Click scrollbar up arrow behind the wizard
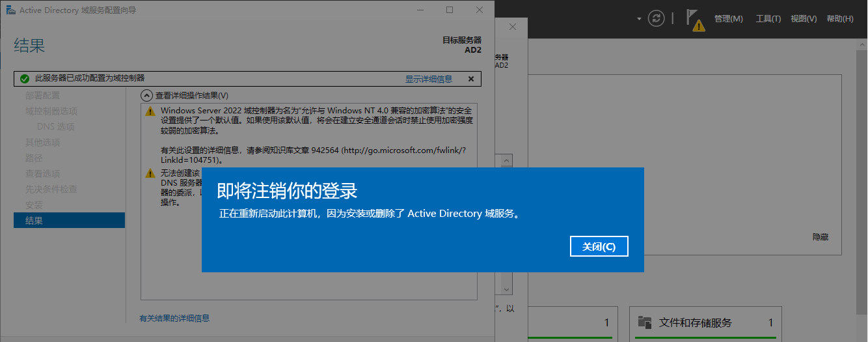 coord(508,160)
